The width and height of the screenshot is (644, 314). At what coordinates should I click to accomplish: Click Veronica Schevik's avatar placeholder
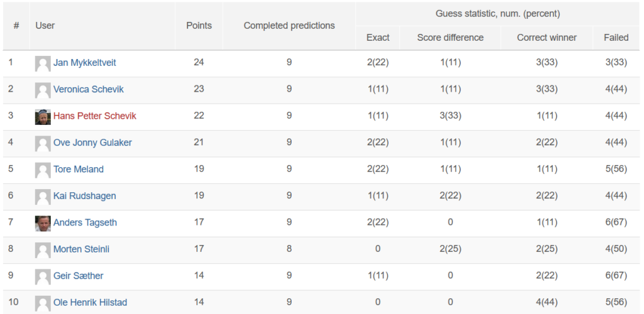43,90
